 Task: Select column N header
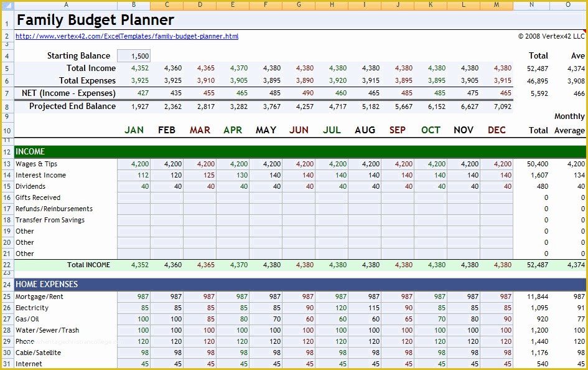click(x=531, y=5)
